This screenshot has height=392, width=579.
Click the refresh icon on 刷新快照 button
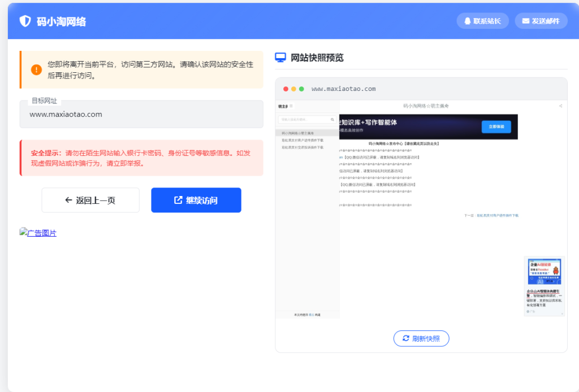(405, 339)
